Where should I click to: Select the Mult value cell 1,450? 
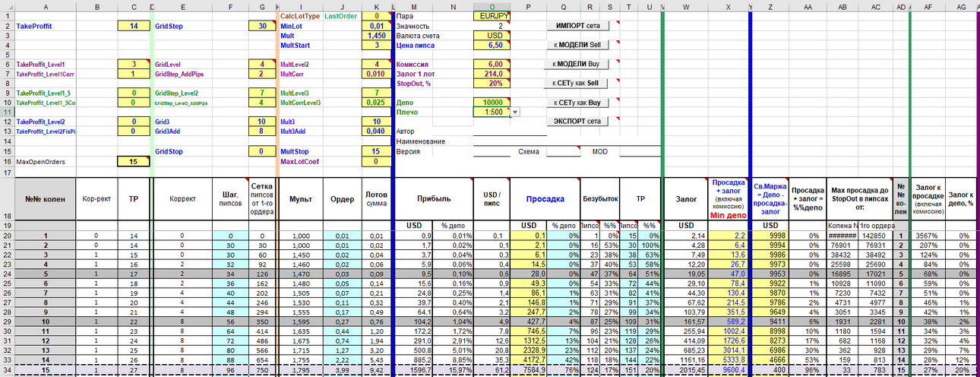tap(376, 35)
